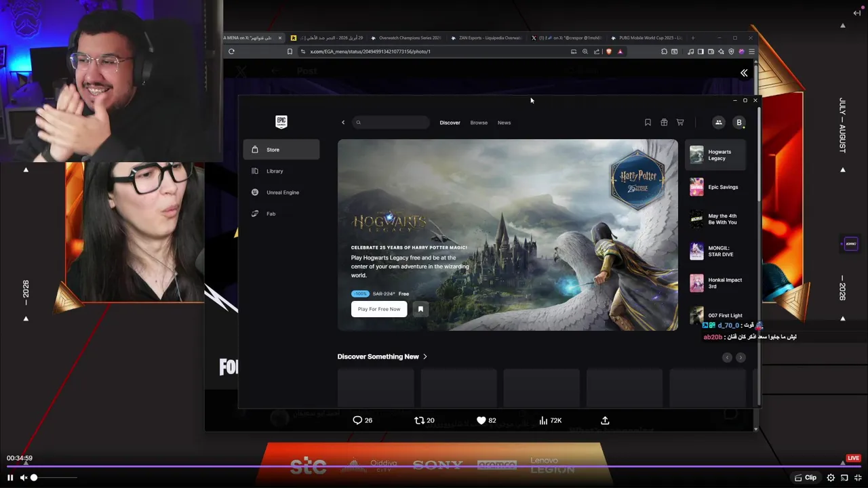Select MONGIL: STAR DIVE in featured list

[716, 251]
